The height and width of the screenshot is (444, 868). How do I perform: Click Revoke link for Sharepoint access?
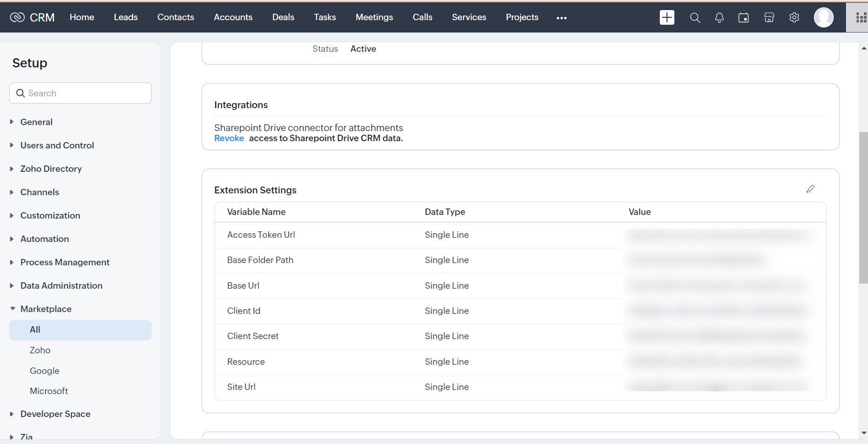pyautogui.click(x=229, y=138)
